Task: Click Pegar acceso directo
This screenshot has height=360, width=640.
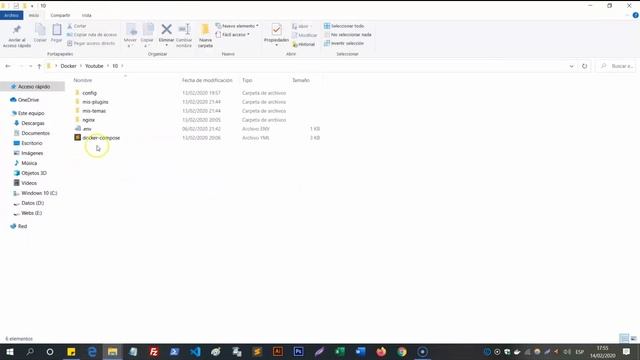Action: (91, 43)
